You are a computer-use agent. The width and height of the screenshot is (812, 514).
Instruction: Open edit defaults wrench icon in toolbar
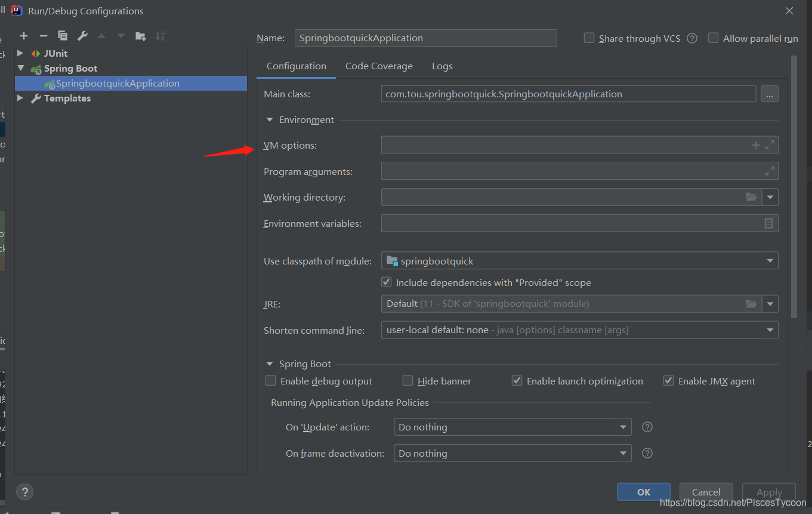point(82,36)
